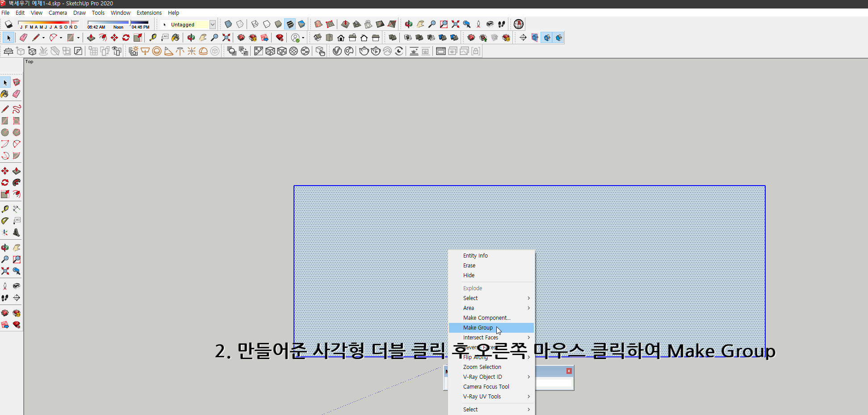This screenshot has width=868, height=415.
Task: Open the Extensions menu
Action: pos(149,13)
